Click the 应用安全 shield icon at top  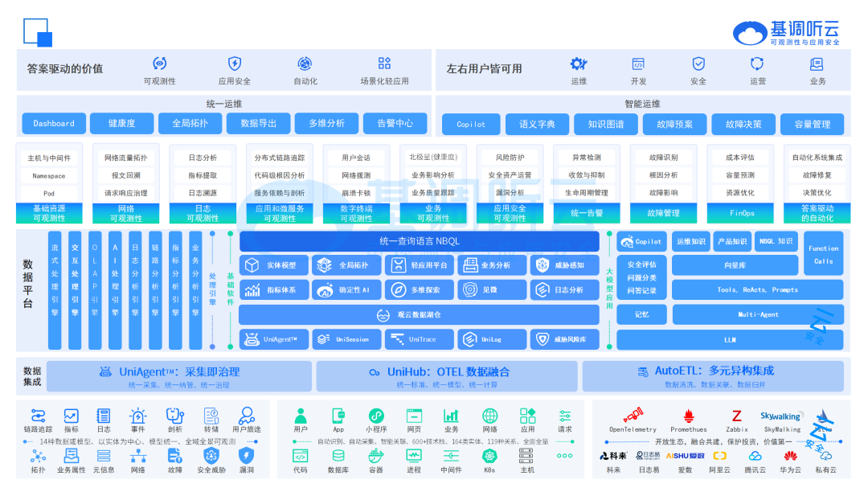(x=235, y=64)
